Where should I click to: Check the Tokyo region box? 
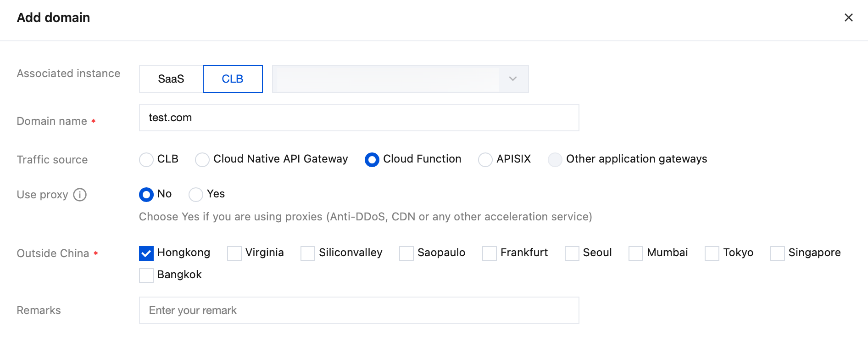coord(712,253)
